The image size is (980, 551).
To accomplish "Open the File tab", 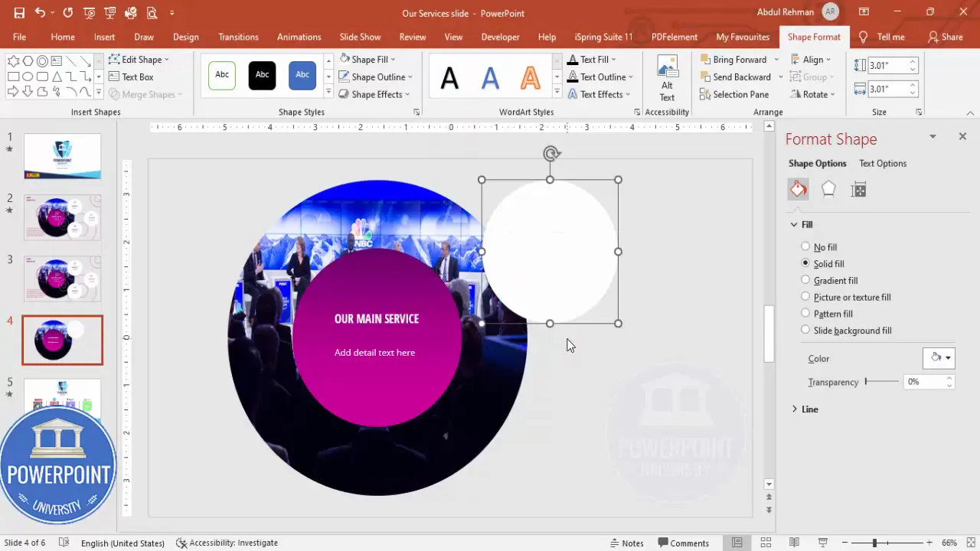I will coord(19,37).
